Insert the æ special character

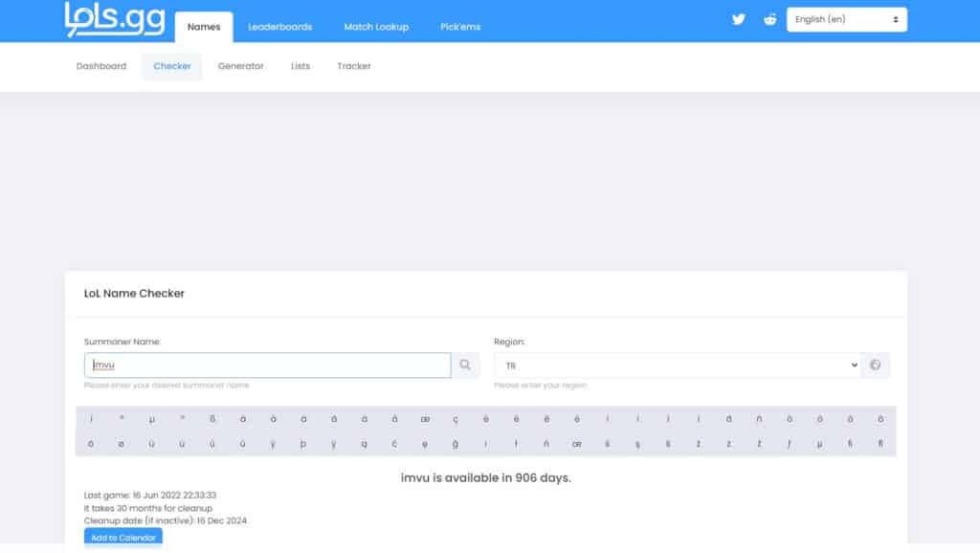click(x=425, y=419)
